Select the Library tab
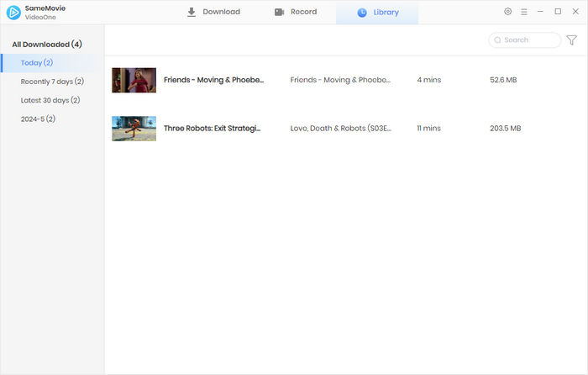588x375 pixels. [377, 13]
